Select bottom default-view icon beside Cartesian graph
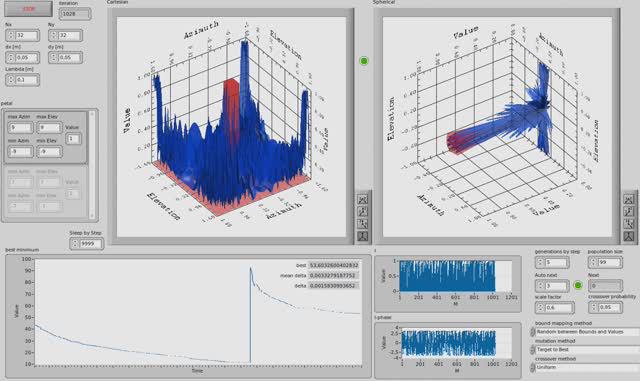The height and width of the screenshot is (381, 640). [x=362, y=236]
